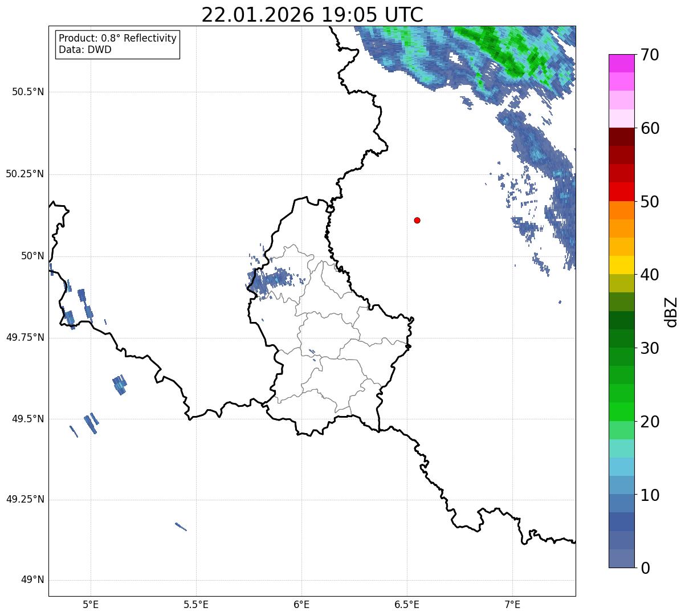Image resolution: width=685 pixels, height=616 pixels.
Task: Click the longitude label 5°E
Action: [x=91, y=604]
